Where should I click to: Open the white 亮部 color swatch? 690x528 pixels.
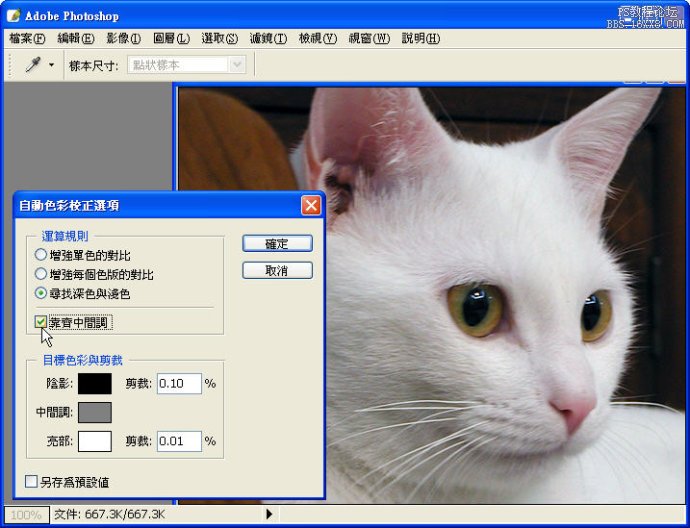click(x=95, y=441)
